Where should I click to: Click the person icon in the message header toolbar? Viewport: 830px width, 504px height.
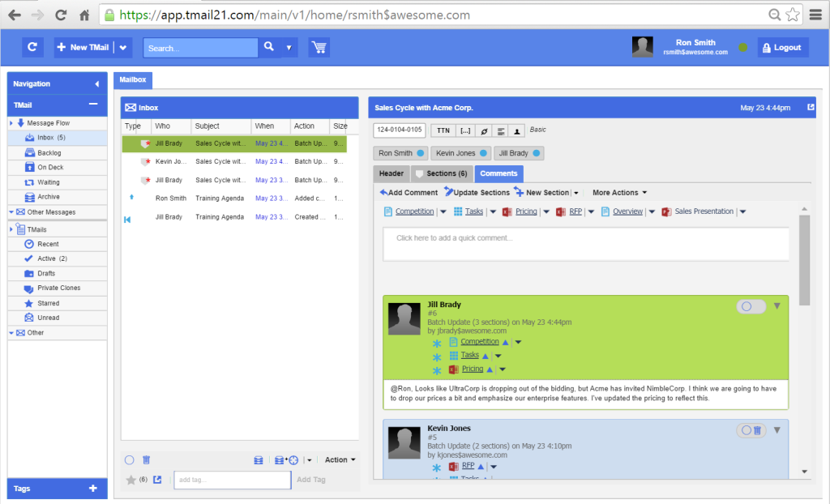[516, 130]
